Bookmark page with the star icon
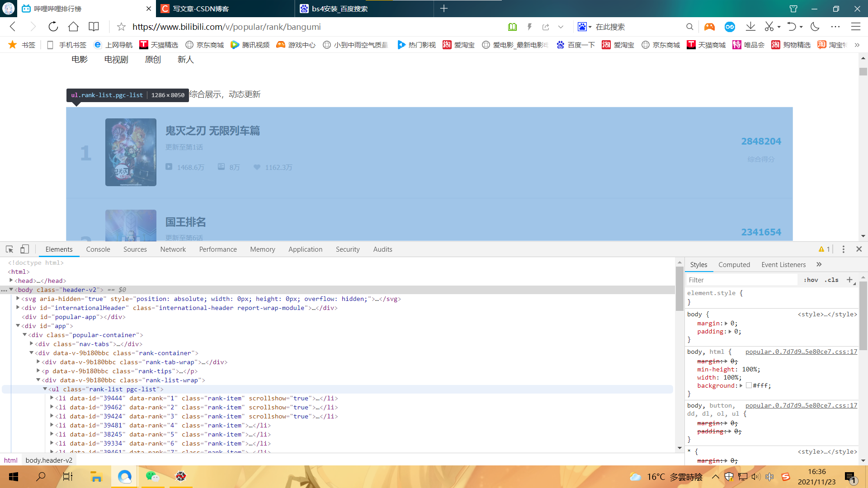868x488 pixels. 121,27
